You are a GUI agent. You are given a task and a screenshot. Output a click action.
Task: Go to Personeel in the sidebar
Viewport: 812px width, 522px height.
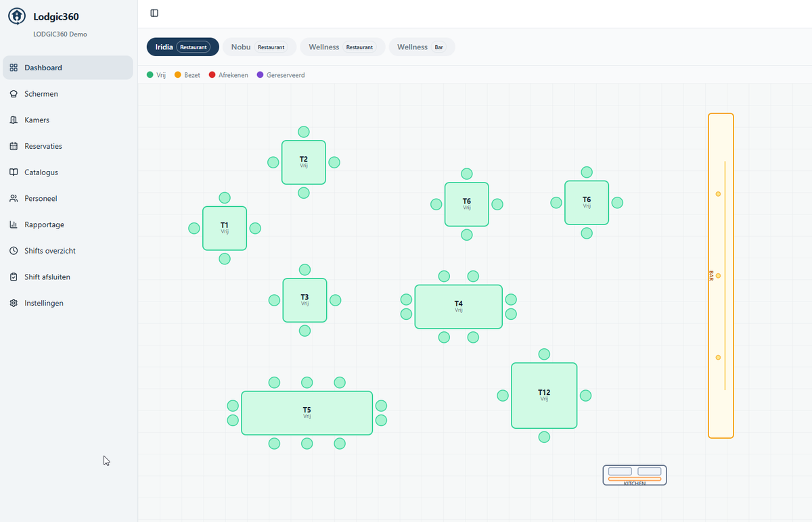68,199
